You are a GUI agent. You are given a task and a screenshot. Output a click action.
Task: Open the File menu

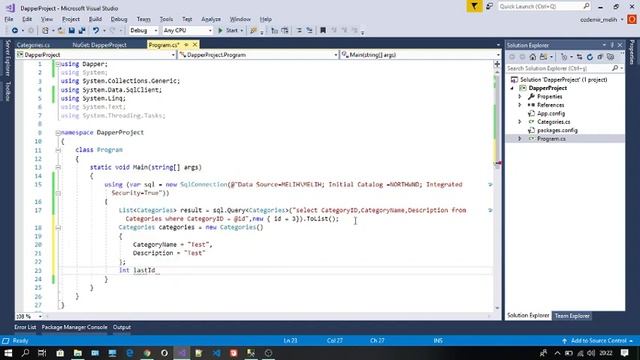(x=9, y=19)
